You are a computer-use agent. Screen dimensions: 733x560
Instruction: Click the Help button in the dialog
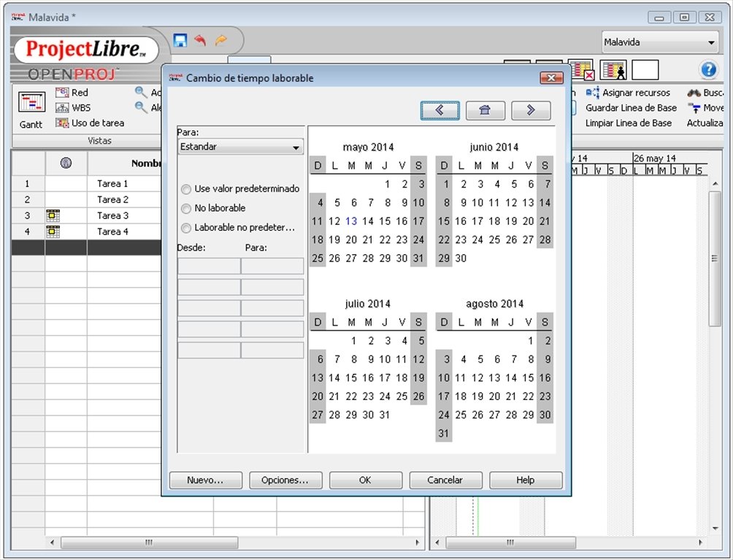click(x=526, y=480)
